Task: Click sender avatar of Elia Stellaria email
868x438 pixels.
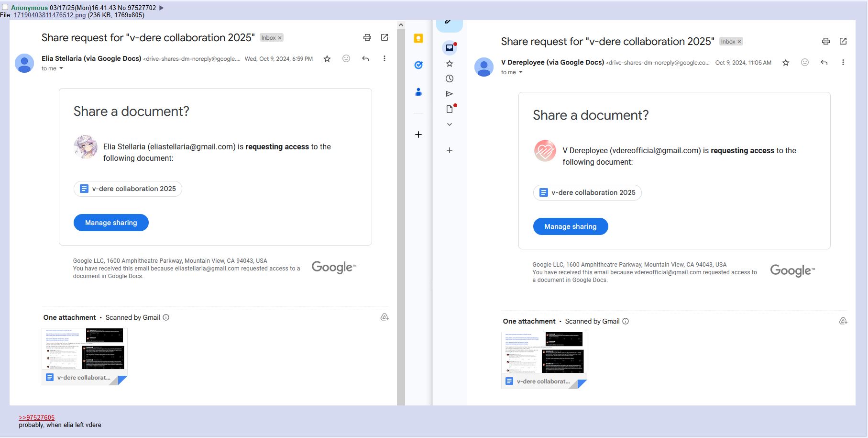Action: pyautogui.click(x=24, y=63)
